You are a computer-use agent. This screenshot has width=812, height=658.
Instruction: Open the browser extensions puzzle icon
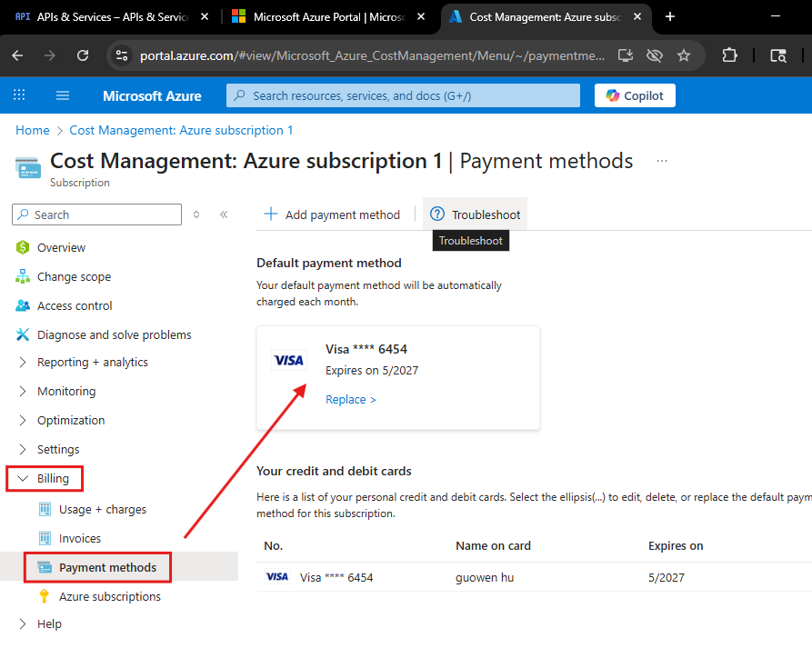click(729, 55)
